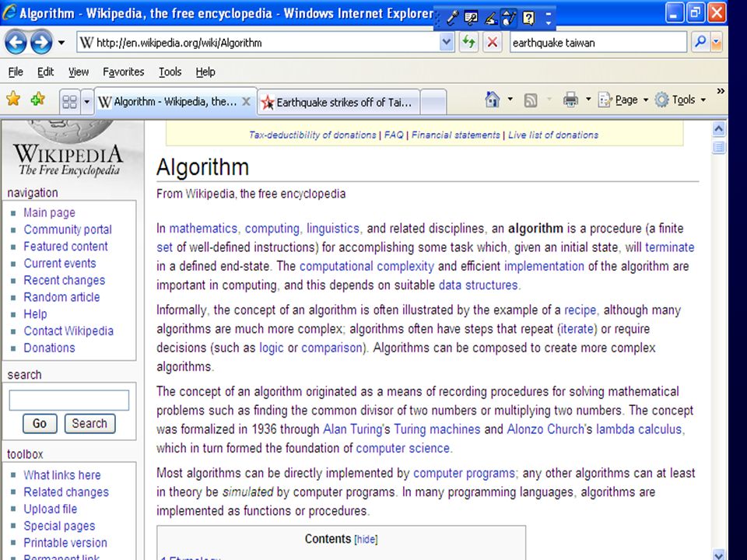Click the Print printer icon
This screenshot has width=747, height=560.
(570, 100)
